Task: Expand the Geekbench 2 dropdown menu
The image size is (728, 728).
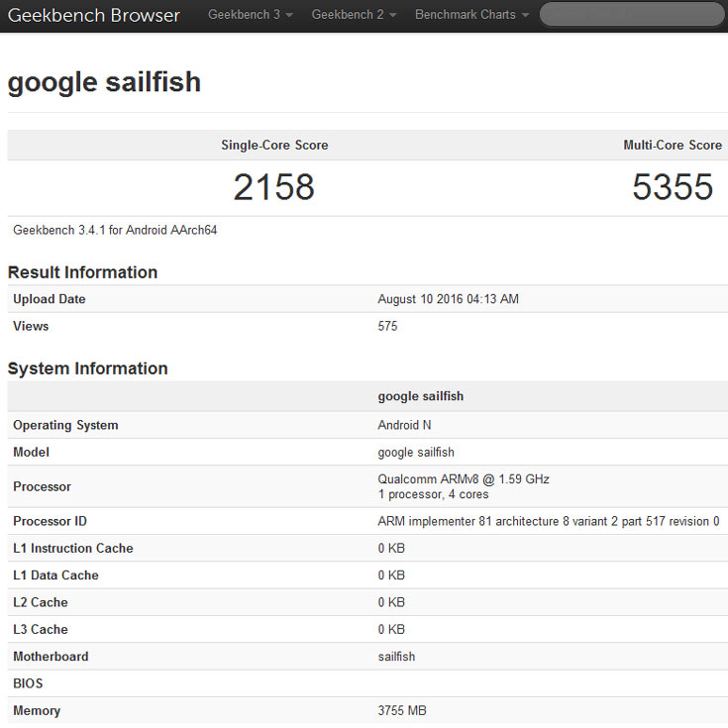Action: 354,15
